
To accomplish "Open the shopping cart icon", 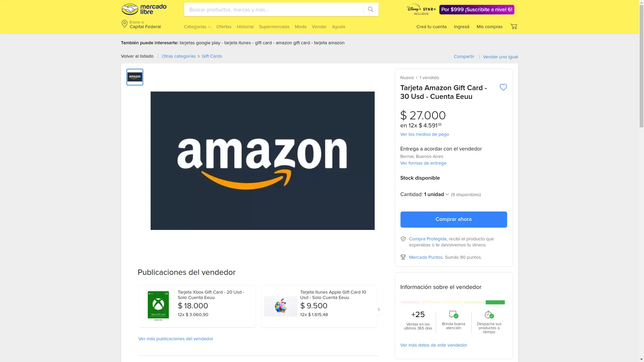I will (514, 26).
